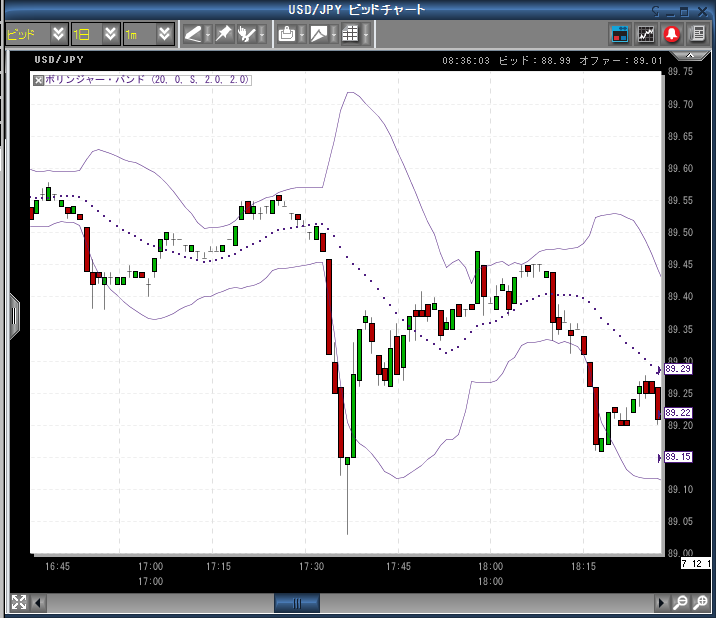
Task: Click the pin tool icon
Action: (x=223, y=34)
